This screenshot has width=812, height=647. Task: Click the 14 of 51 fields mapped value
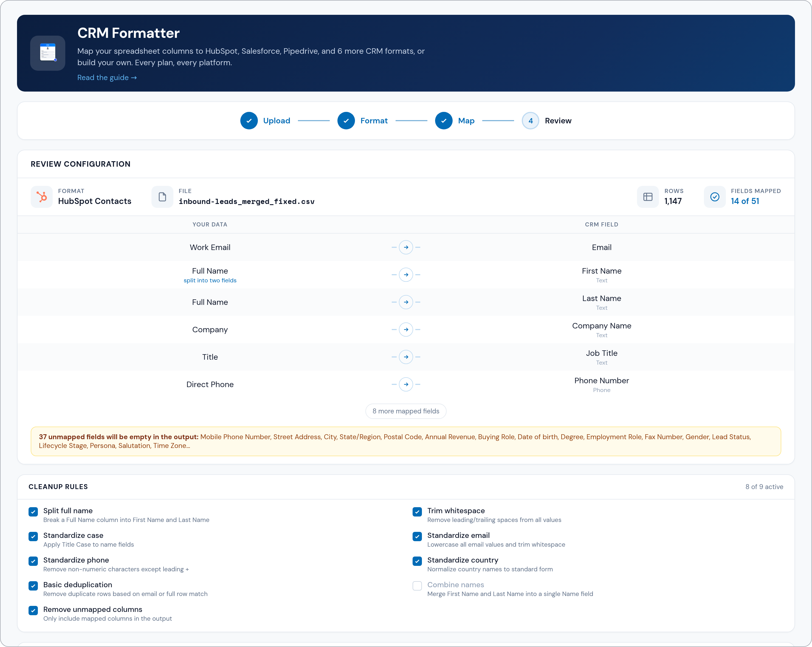click(745, 201)
